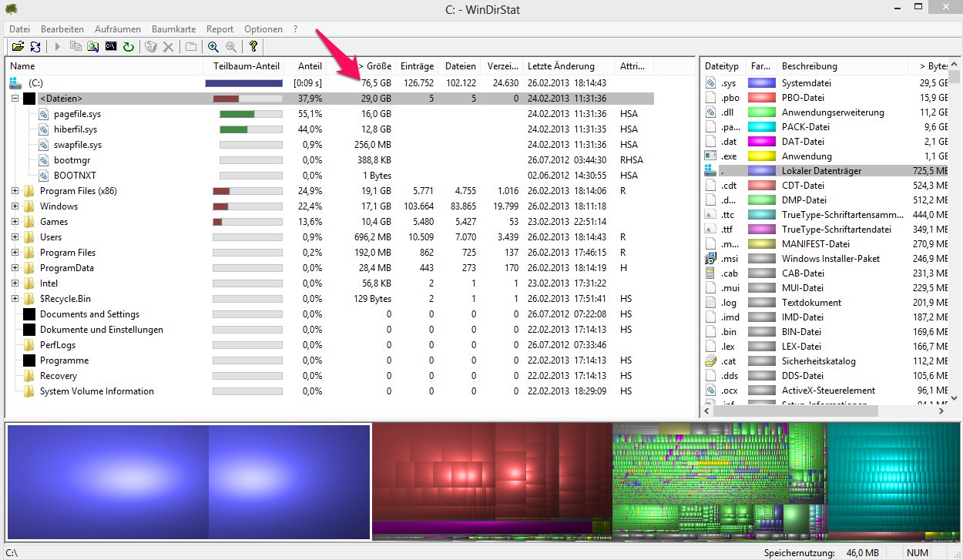Expand the $Recycle.Bin folder node
The image size is (963, 560).
(15, 298)
